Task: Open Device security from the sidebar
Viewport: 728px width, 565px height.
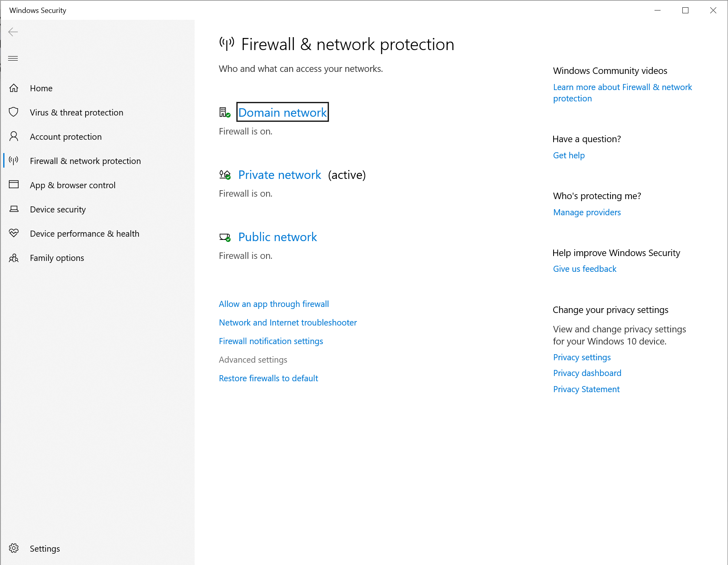Action: pos(58,209)
